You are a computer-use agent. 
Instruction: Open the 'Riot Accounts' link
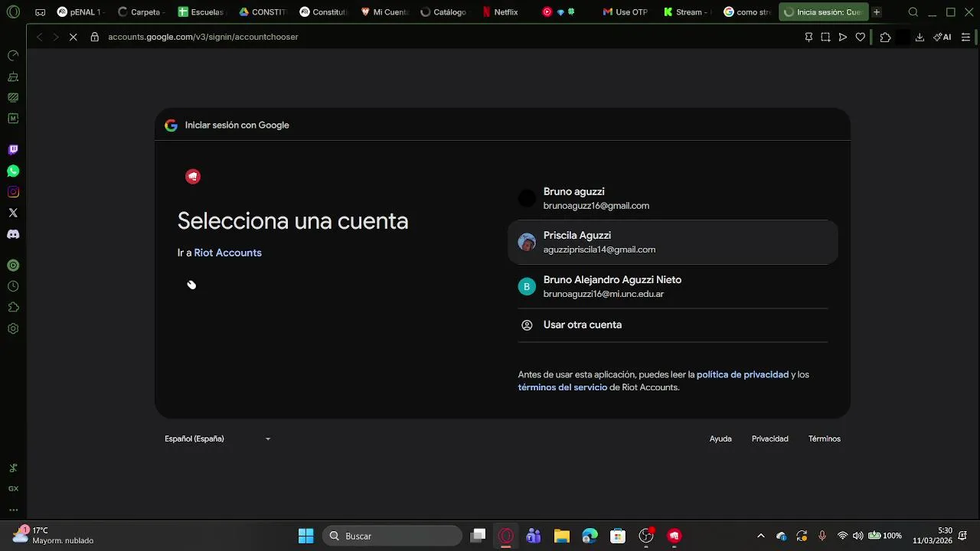point(227,253)
